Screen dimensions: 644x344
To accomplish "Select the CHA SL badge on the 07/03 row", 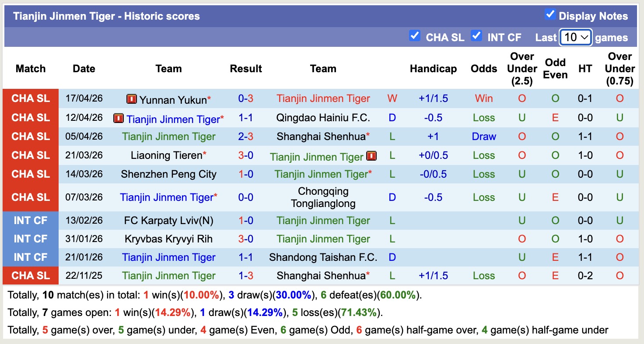I will pyautogui.click(x=30, y=197).
